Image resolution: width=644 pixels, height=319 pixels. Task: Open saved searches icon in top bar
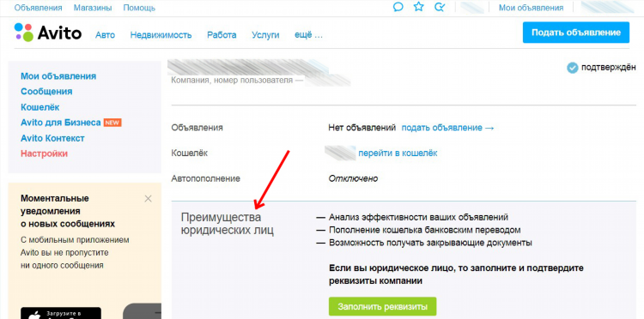[x=440, y=7]
